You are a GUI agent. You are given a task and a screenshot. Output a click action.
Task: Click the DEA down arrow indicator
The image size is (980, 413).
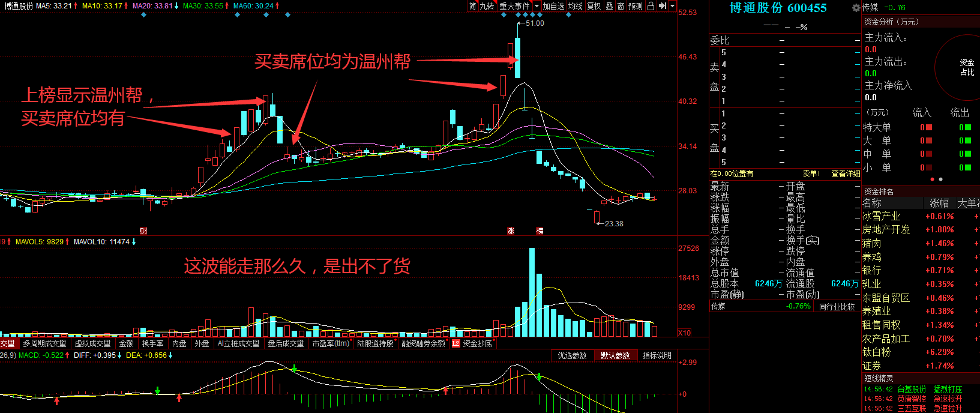pos(170,355)
